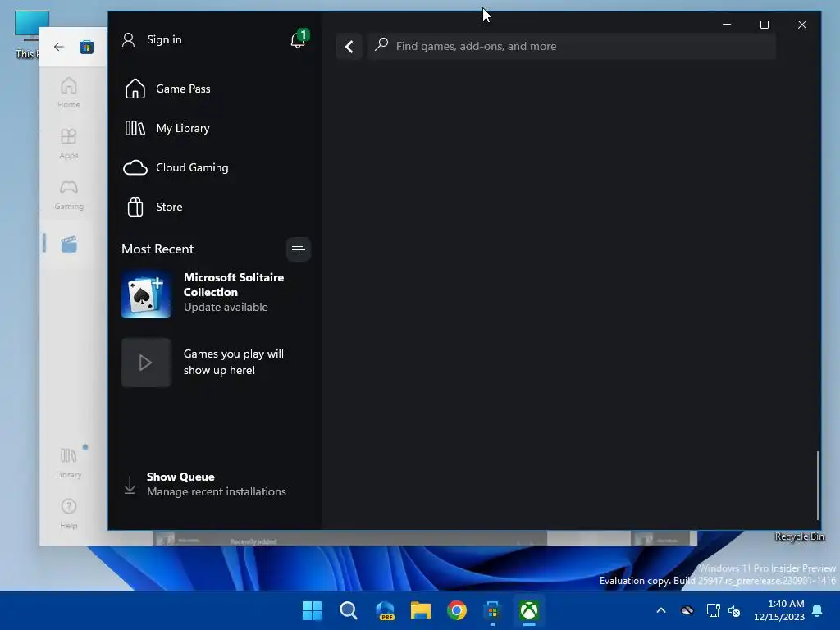Click back arrow in Microsoft Store window
This screenshot has height=630, width=840.
(59, 47)
